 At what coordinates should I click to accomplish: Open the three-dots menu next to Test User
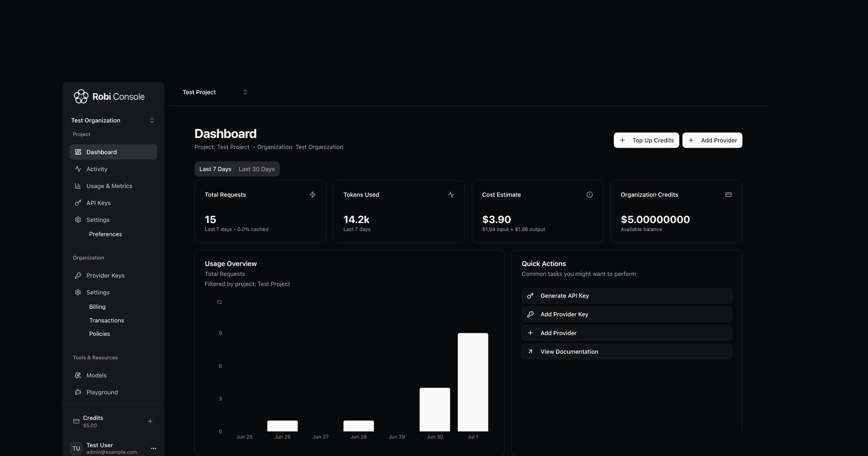click(x=153, y=448)
